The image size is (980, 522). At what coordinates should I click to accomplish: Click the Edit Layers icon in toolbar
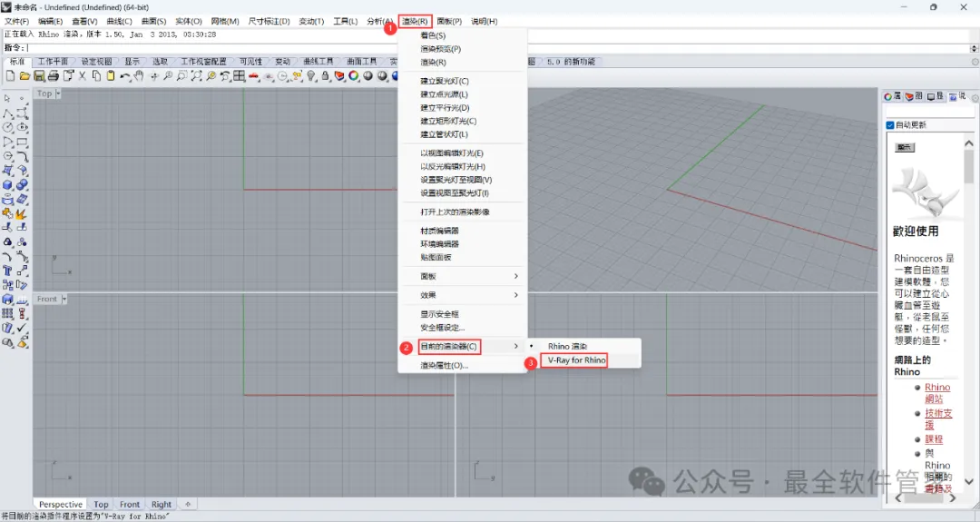pos(339,75)
